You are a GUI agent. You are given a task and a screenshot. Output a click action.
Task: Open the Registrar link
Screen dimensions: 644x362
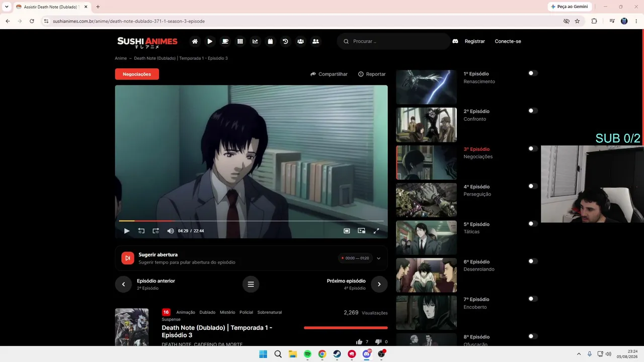coord(475,41)
